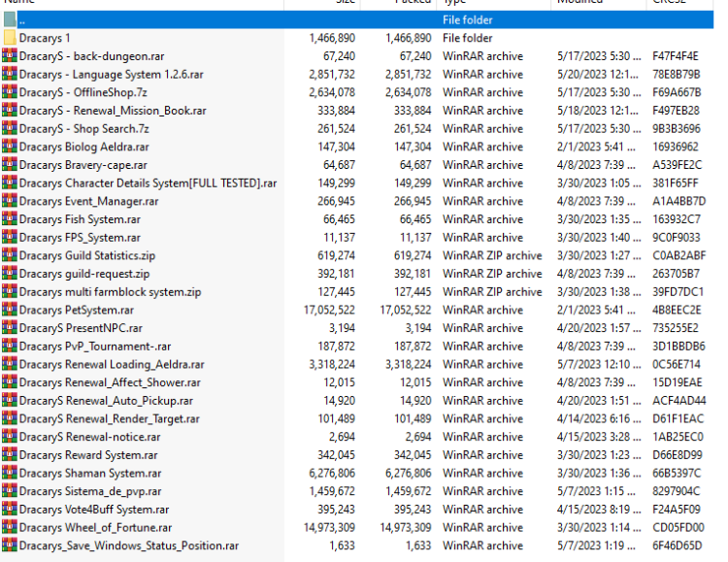Click 'File folder' type of Dracarys 1

(467, 38)
